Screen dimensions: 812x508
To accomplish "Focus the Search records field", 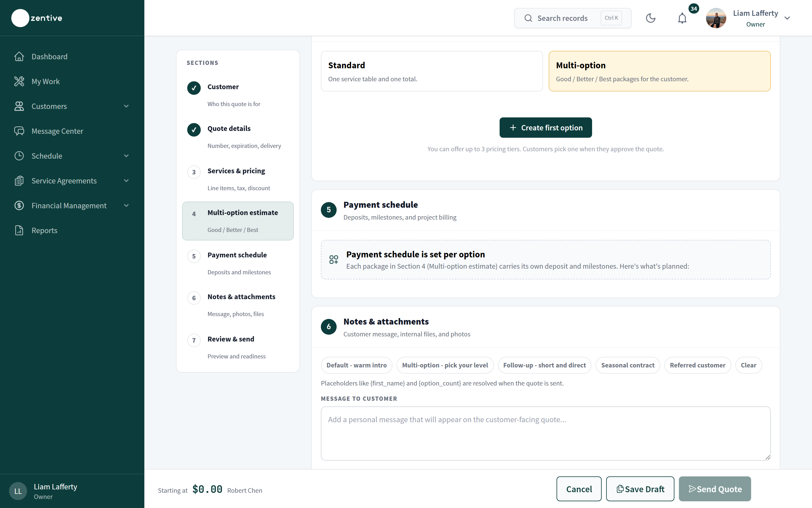I will (572, 18).
